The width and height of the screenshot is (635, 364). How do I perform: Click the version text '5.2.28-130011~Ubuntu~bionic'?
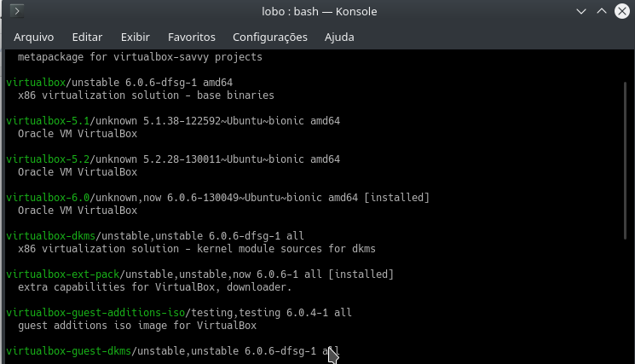coord(223,159)
